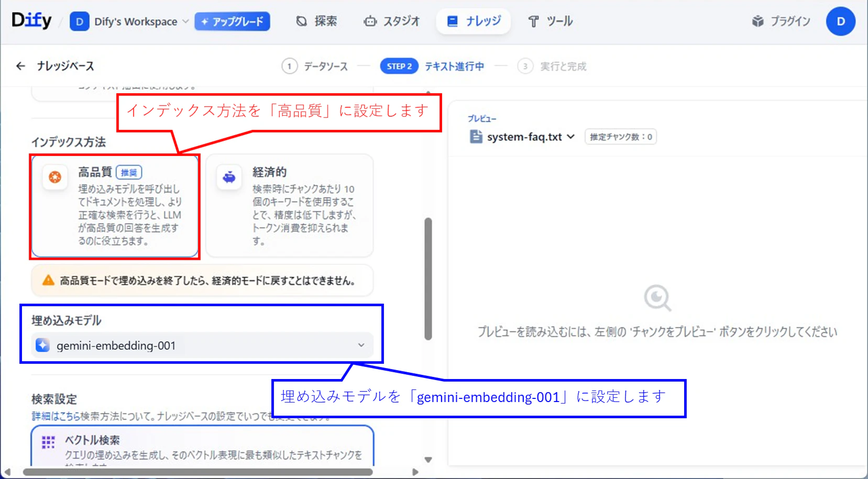Click the プラグイン cube icon

757,21
